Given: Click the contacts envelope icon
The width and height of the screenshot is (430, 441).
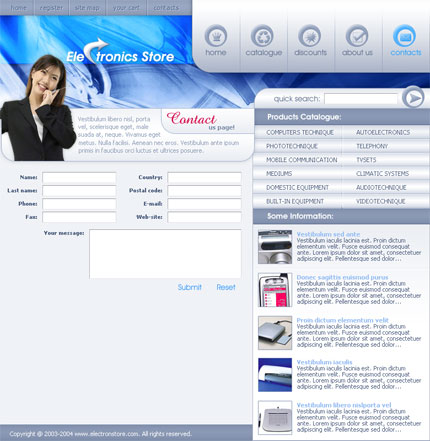Looking at the screenshot, I should coord(405,36).
